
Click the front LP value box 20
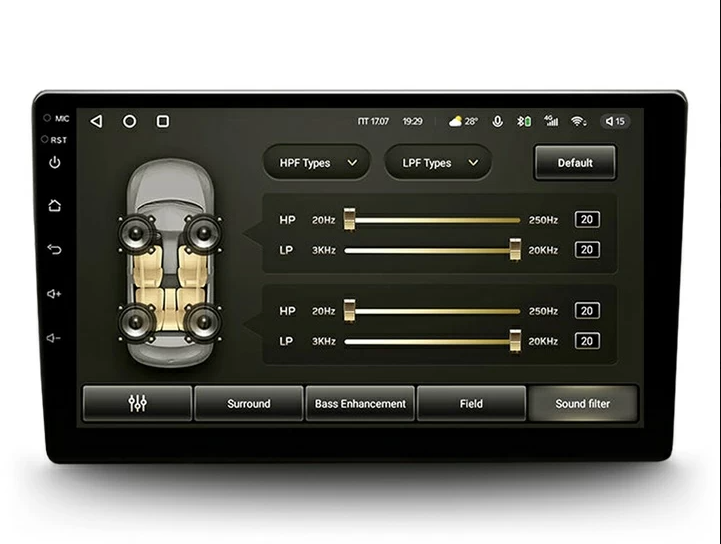(587, 250)
